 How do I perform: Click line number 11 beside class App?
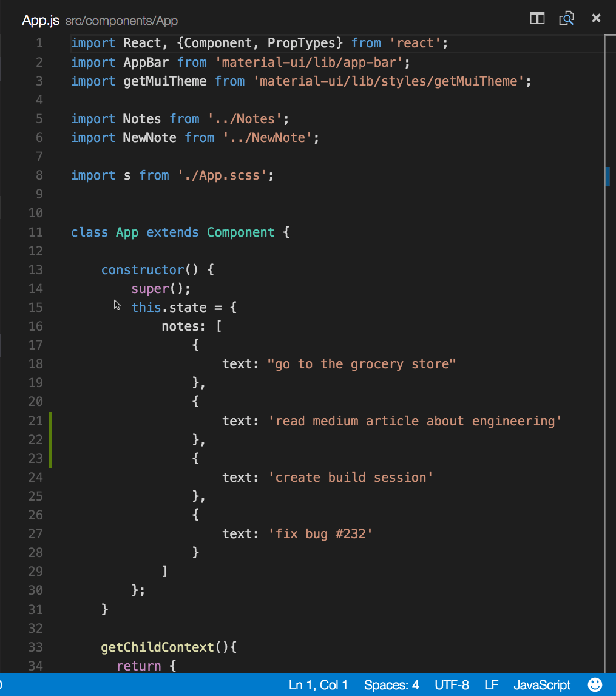click(36, 232)
